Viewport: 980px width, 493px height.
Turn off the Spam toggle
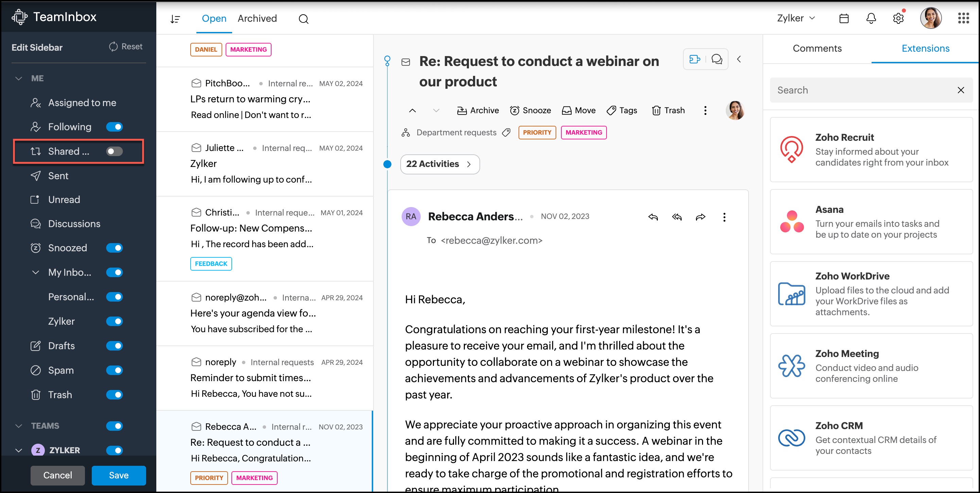point(115,370)
